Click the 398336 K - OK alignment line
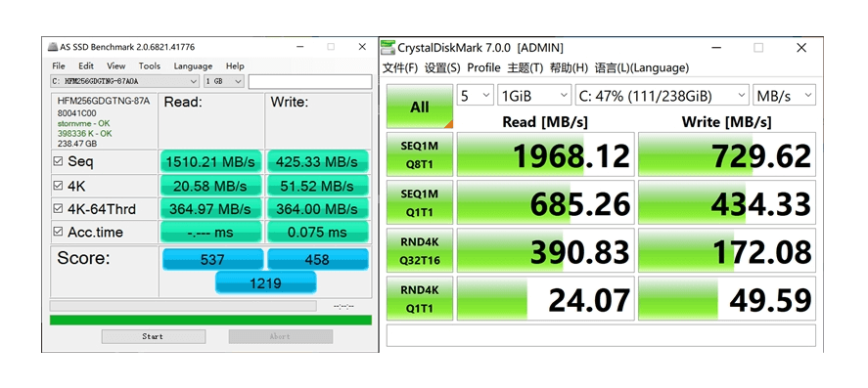868x388 pixels. [x=85, y=133]
